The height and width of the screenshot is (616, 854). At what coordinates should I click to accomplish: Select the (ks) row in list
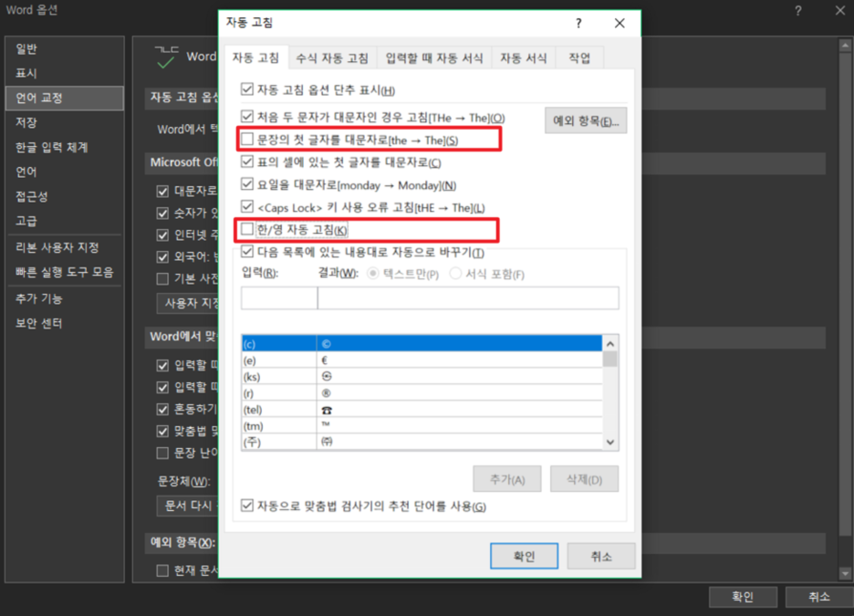point(422,376)
